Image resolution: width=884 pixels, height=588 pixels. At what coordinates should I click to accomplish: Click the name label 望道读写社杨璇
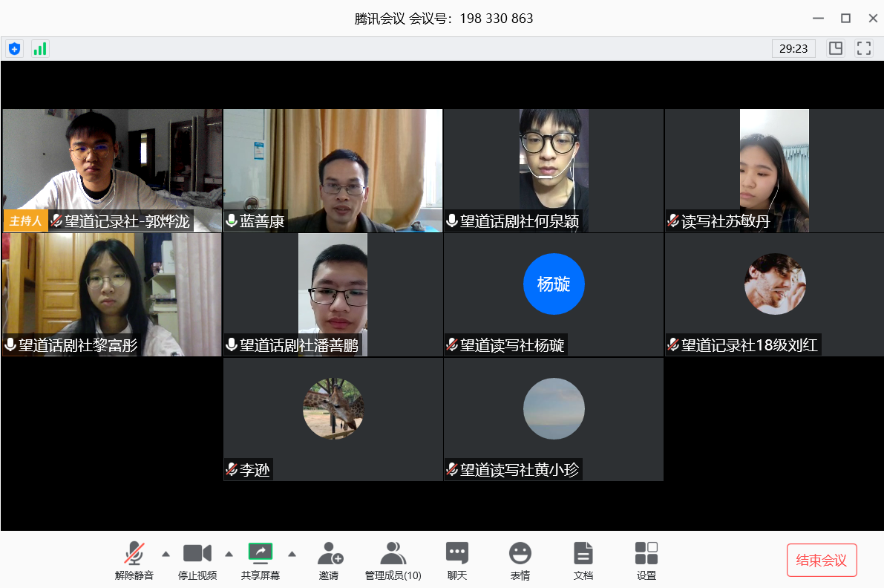coord(512,345)
